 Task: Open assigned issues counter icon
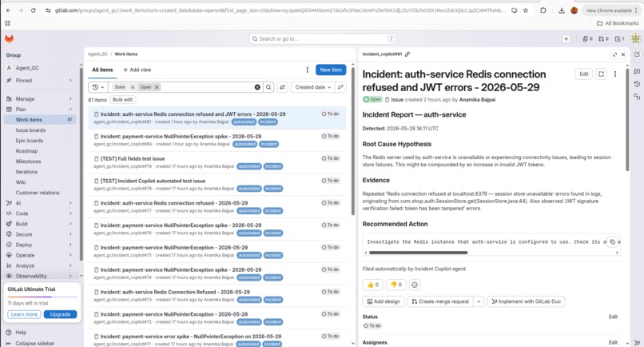(x=587, y=38)
